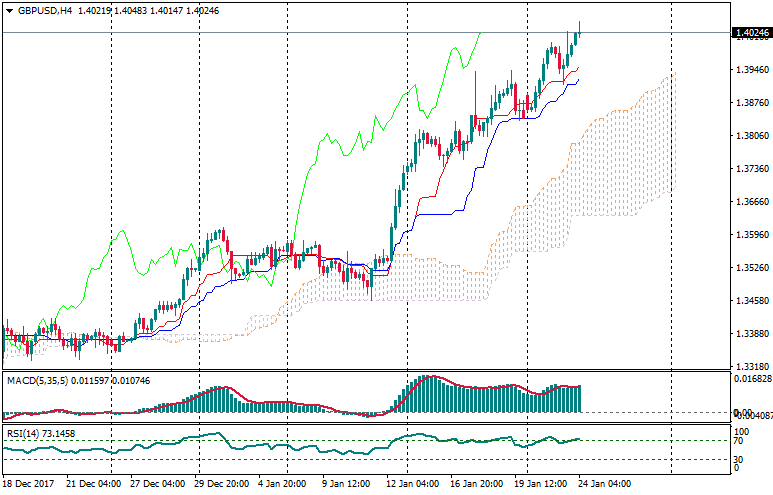Select the 18 Dec 2017 date label
The image size is (773, 495).
coord(27,483)
